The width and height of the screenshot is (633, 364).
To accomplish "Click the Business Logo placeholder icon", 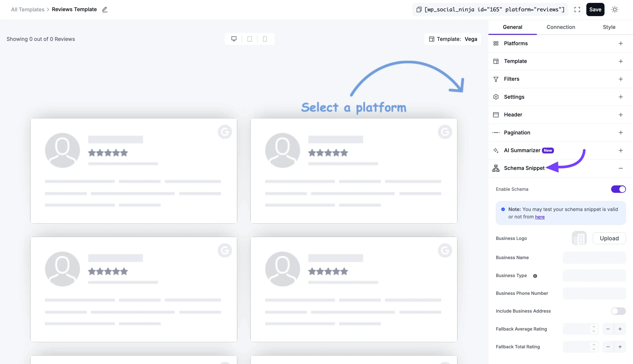I will [579, 238].
